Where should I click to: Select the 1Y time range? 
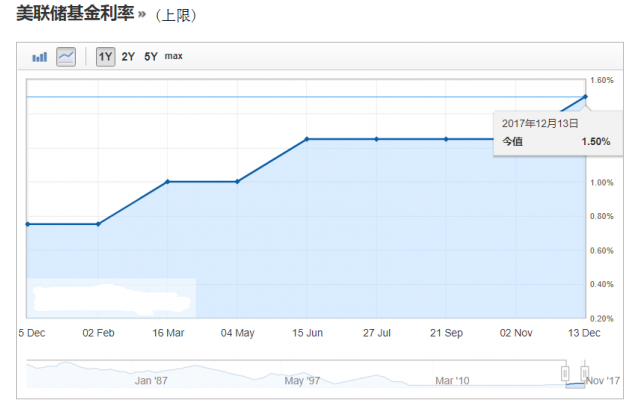coord(105,57)
